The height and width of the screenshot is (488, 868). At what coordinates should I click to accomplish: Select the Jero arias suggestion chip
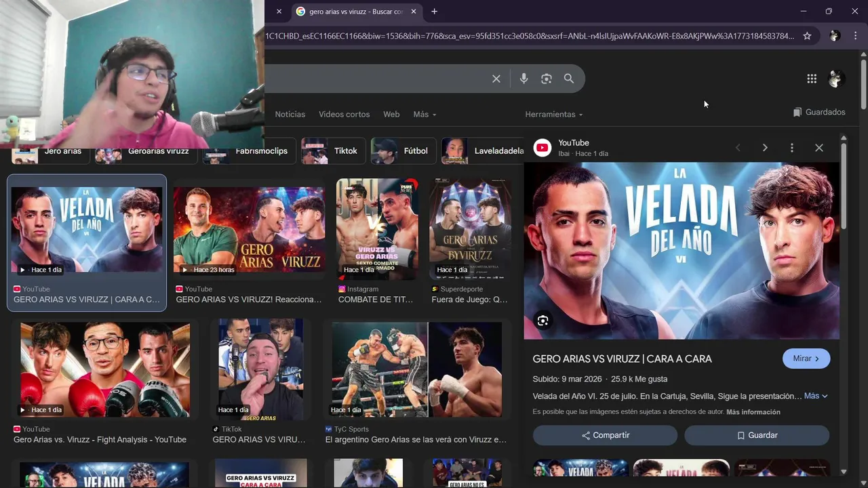pyautogui.click(x=51, y=151)
